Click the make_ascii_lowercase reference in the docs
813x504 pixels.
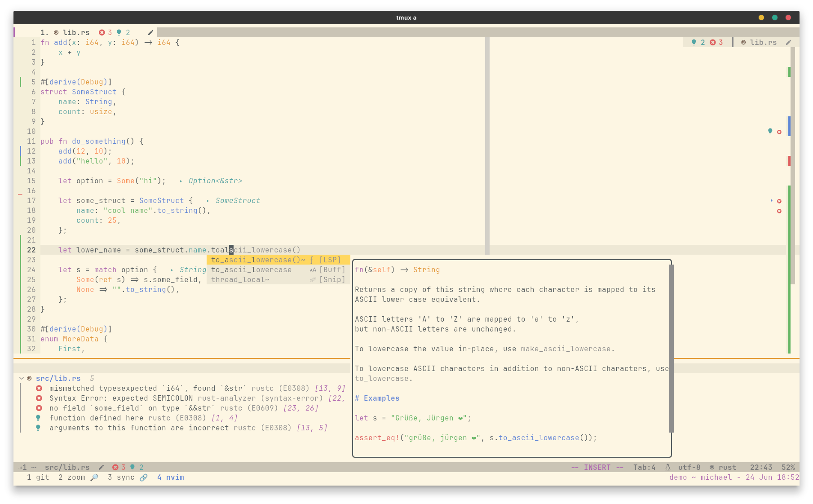point(566,349)
